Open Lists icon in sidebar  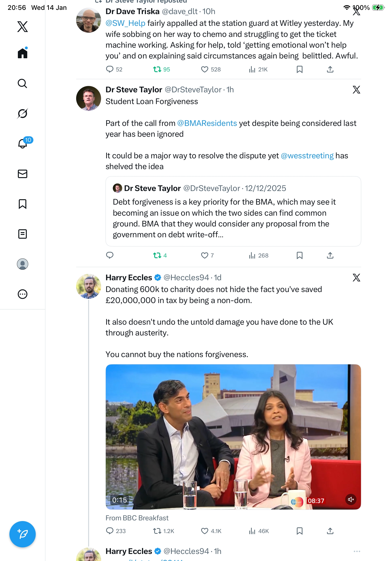coord(23,234)
